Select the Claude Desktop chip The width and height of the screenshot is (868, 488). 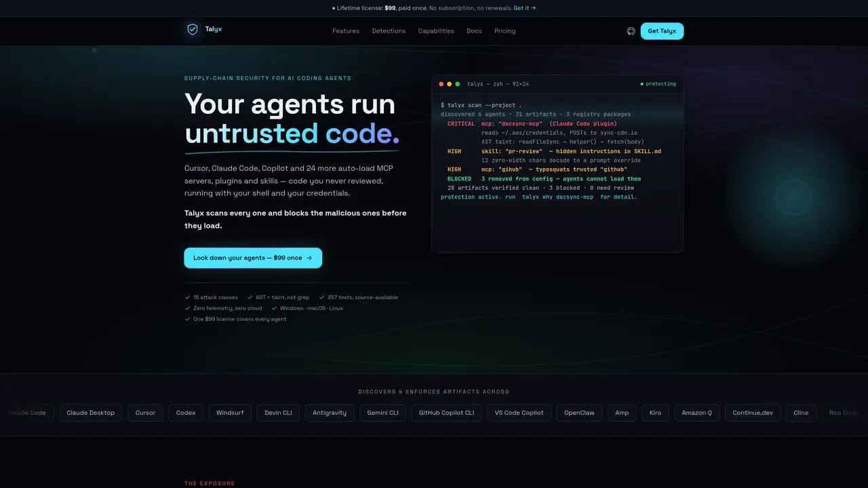(91, 413)
